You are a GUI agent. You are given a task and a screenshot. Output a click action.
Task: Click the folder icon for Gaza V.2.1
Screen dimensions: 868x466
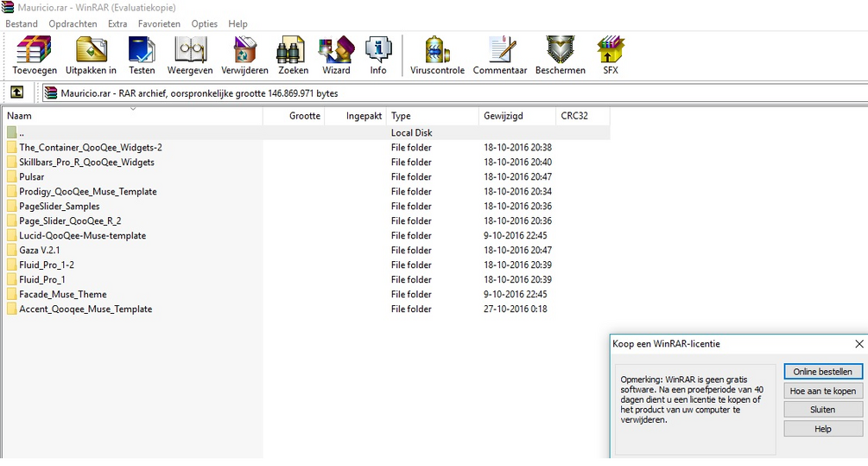[x=11, y=250]
